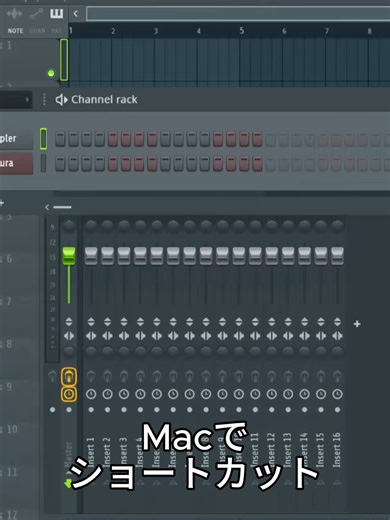Invert polarity on the Master track
The height and width of the screenshot is (520, 390).
click(x=69, y=322)
